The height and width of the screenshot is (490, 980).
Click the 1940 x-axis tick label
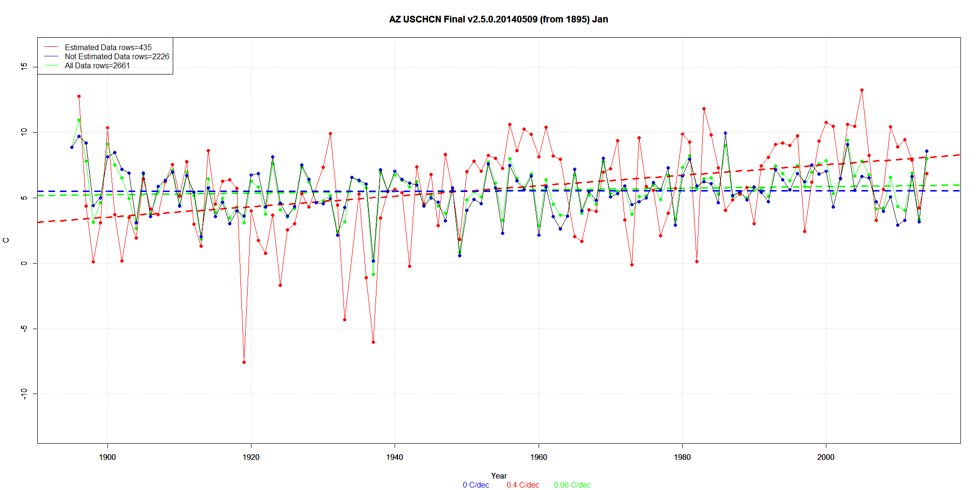click(x=395, y=457)
